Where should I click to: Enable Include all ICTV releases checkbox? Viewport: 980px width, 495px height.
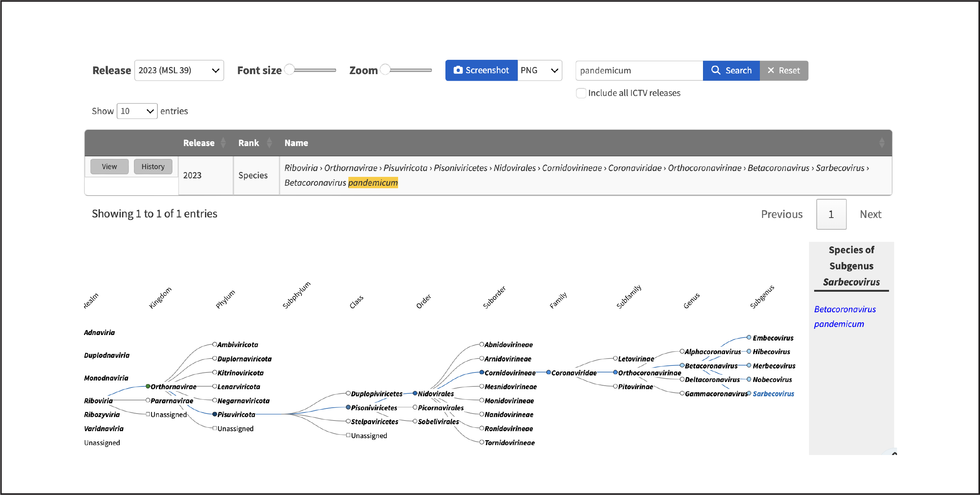[581, 93]
